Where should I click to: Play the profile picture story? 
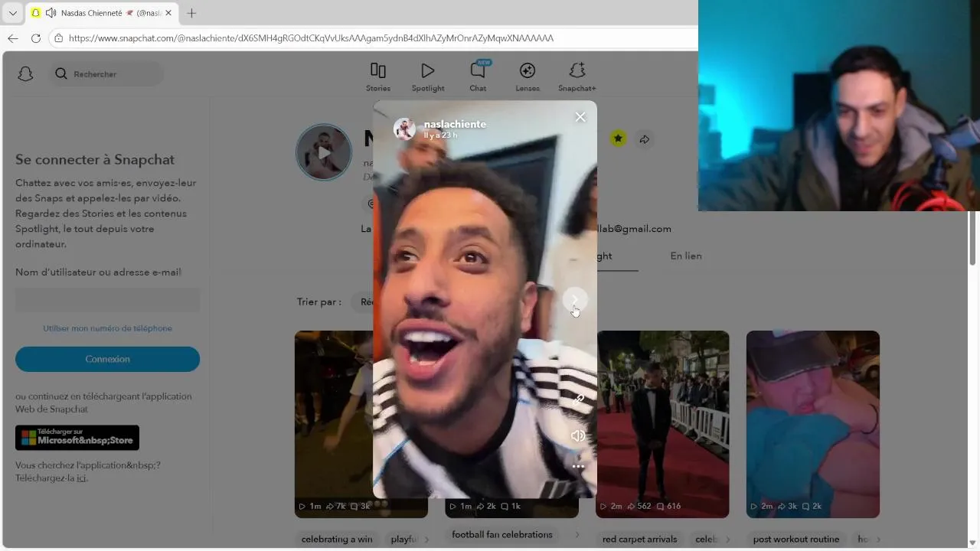point(324,152)
